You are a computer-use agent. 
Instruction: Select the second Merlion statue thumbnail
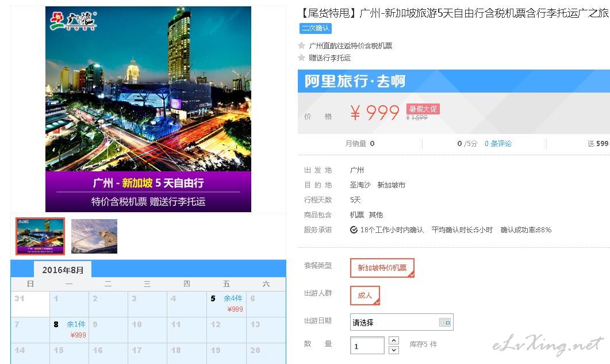pos(94,236)
